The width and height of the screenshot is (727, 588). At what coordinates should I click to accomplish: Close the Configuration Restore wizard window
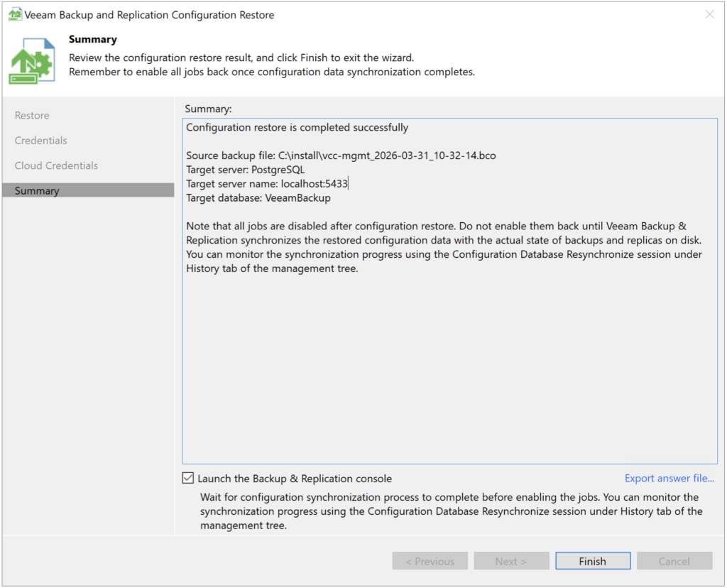click(x=709, y=14)
